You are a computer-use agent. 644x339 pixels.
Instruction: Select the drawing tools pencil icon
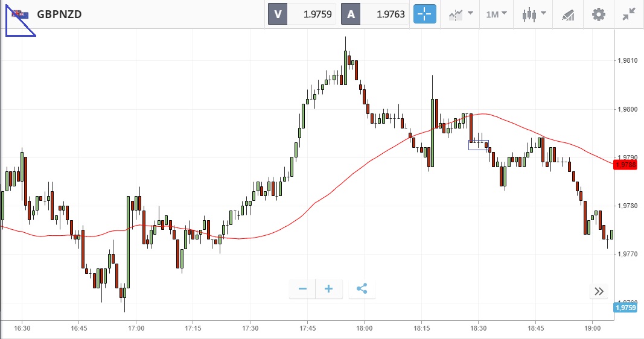(x=568, y=14)
